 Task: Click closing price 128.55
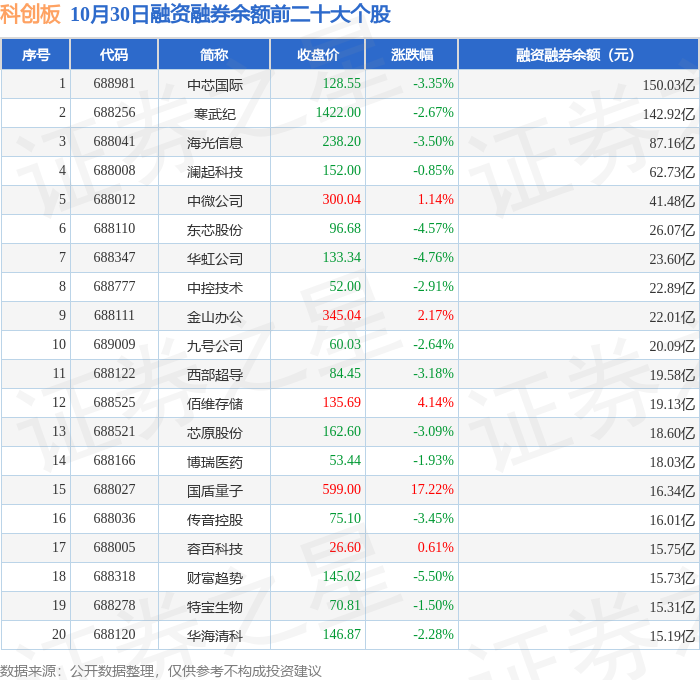pos(342,83)
